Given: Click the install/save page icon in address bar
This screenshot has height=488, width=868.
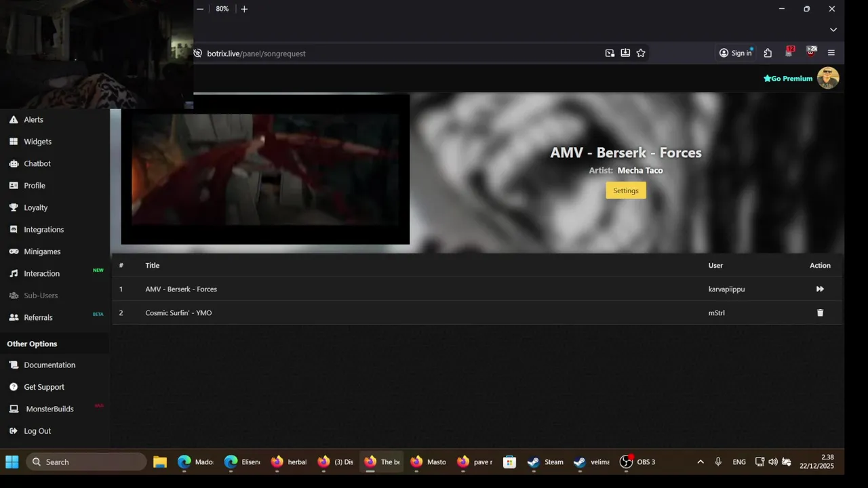Looking at the screenshot, I should [x=625, y=53].
